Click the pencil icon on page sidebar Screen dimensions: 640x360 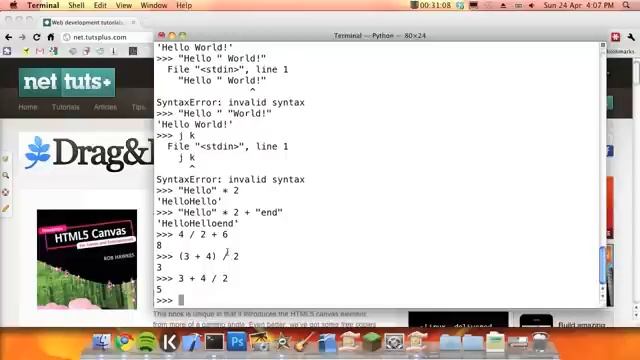5,209
